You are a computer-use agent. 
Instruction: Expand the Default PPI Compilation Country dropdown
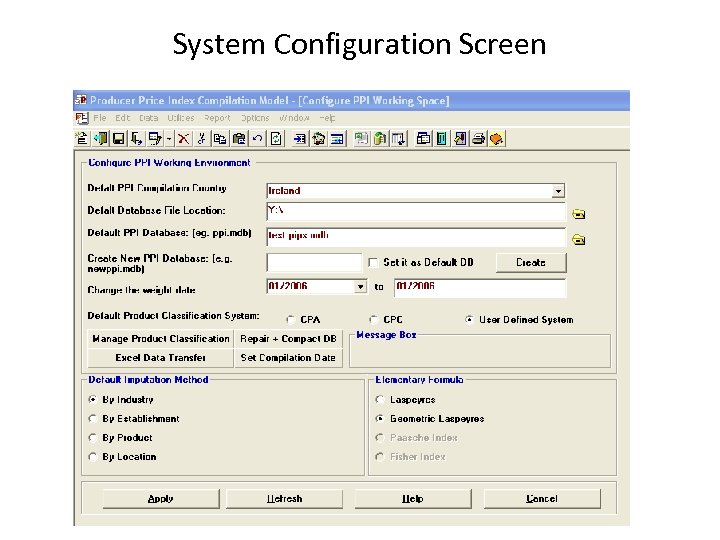tap(558, 191)
